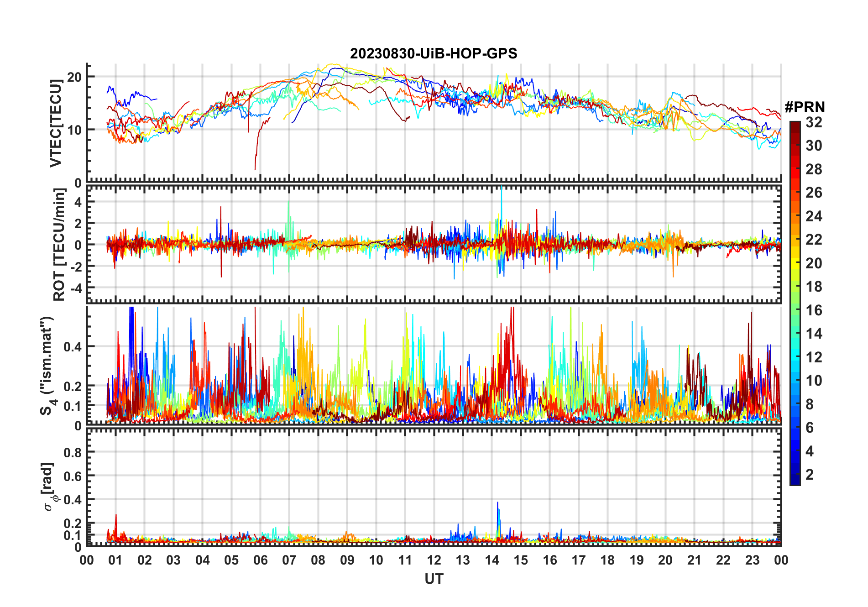The height and width of the screenshot is (607, 868).
Task: Click the colorbar tick label 32
Action: coord(814,122)
